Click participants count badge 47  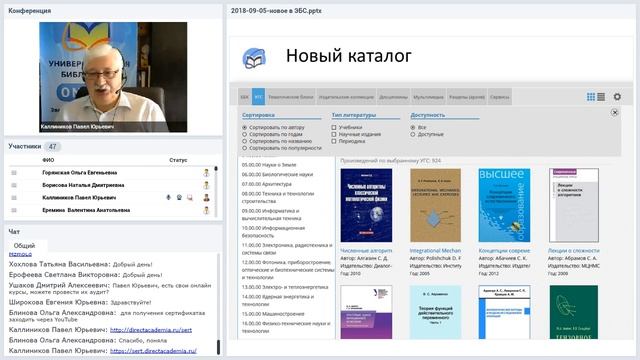(x=53, y=146)
